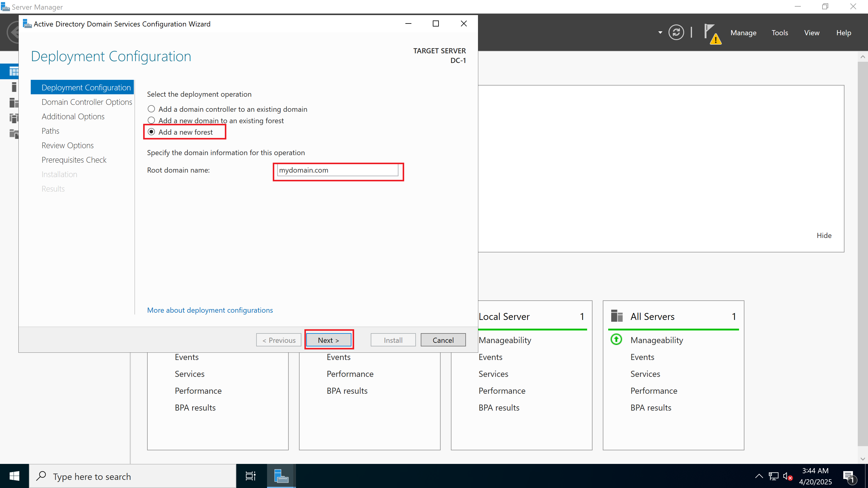
Task: Open Performance in All Servers tile
Action: coord(654,391)
